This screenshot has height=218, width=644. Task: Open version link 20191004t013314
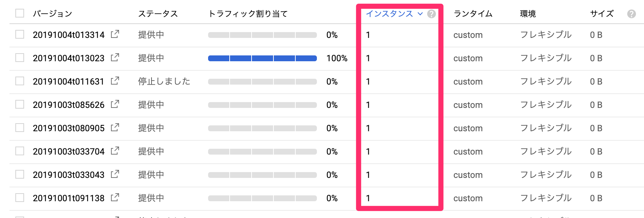click(69, 35)
